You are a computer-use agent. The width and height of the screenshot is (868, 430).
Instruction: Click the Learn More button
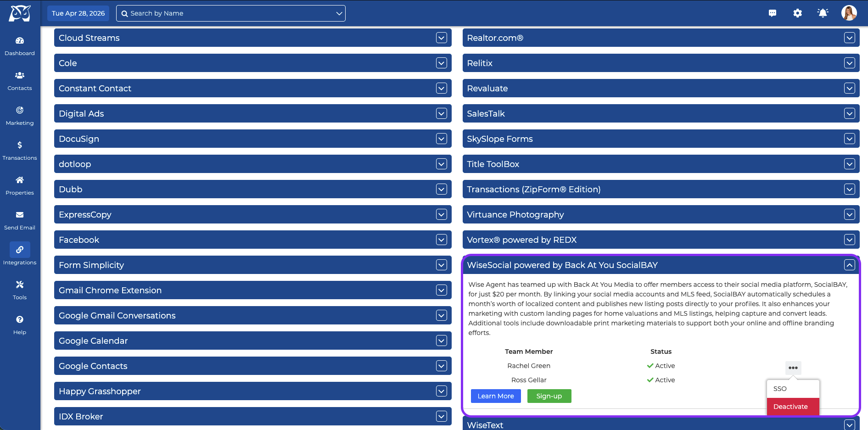[496, 396]
